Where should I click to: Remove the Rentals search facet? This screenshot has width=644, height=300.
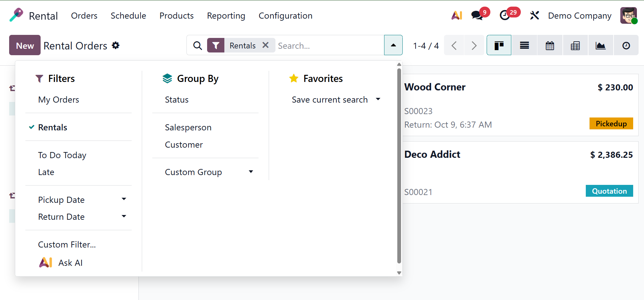point(266,45)
